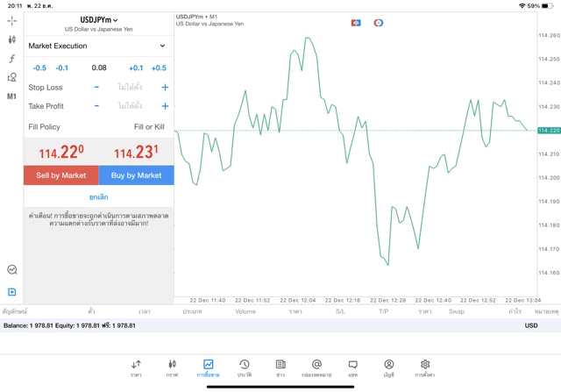Tap the red-blue square icon above chart
The width and height of the screenshot is (561, 392).
click(x=356, y=23)
